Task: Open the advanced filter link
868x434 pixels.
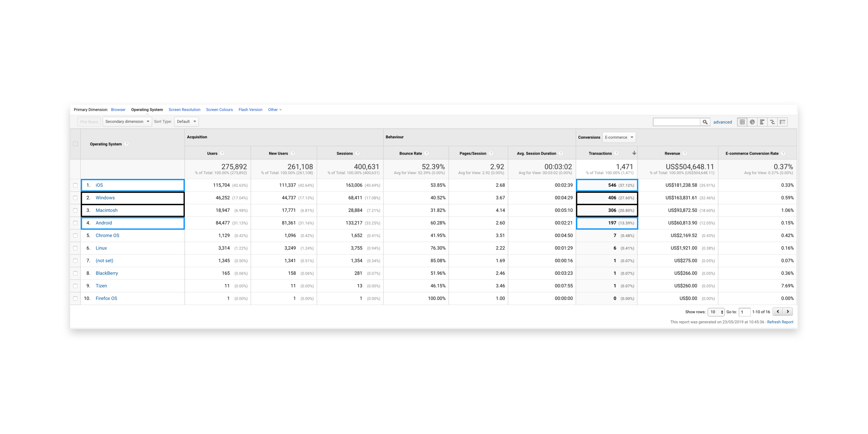Action: pyautogui.click(x=722, y=122)
